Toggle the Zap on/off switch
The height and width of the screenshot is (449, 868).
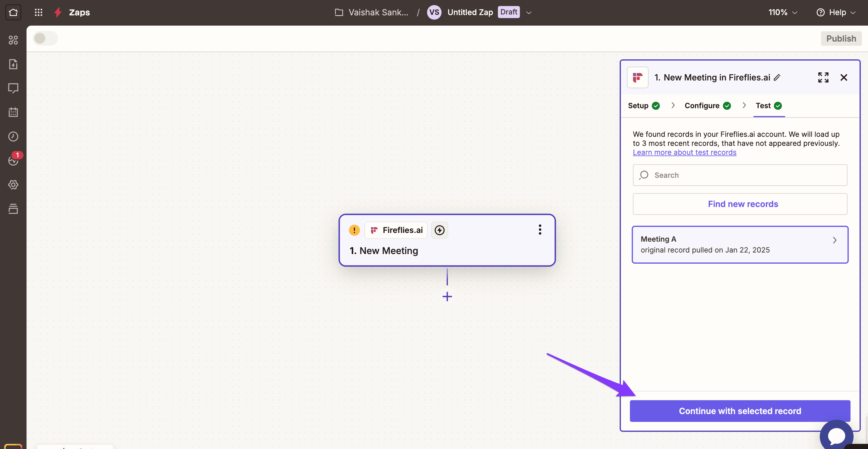coord(45,38)
